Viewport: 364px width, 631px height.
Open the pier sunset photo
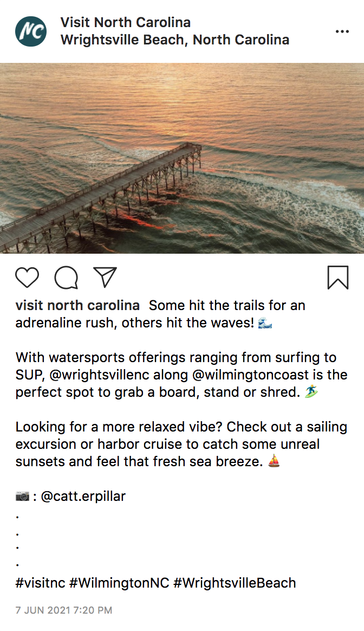click(182, 158)
